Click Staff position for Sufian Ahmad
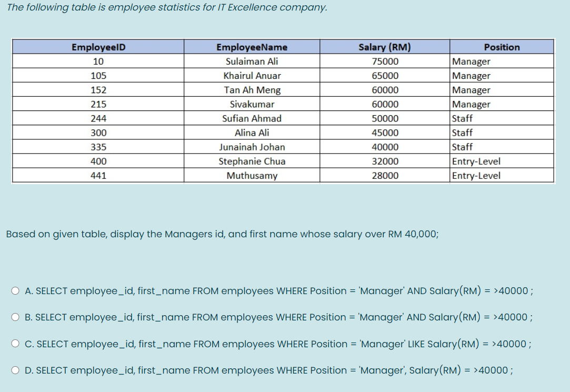This screenshot has width=570, height=392. point(502,118)
